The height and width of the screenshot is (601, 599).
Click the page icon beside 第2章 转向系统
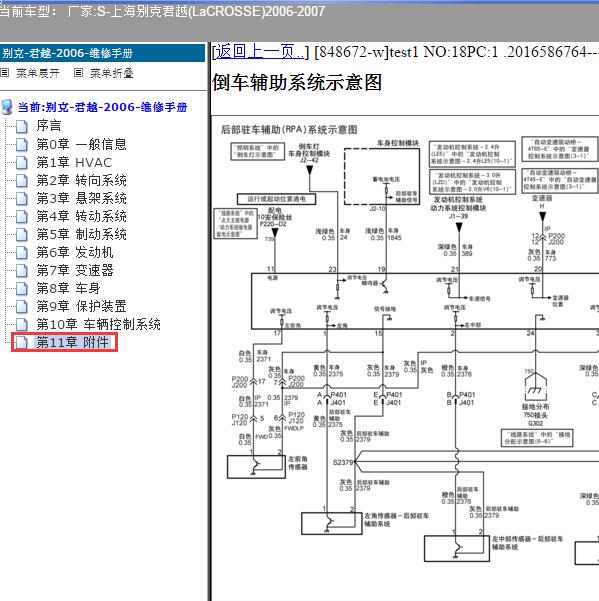click(22, 180)
